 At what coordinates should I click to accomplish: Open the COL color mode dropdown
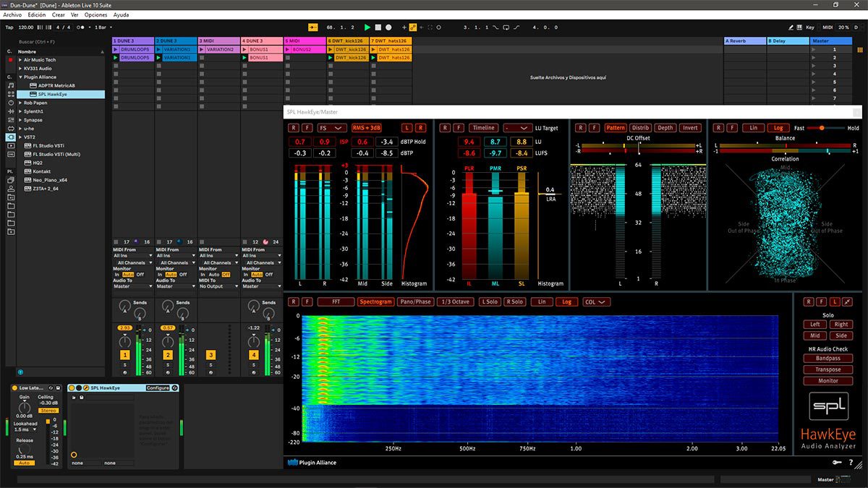point(596,301)
